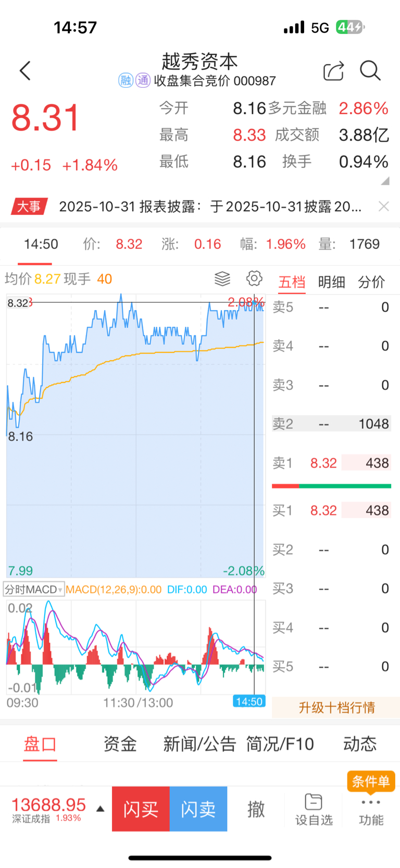400x868 pixels.
Task: Tap the battery status icon
Action: coord(351,27)
